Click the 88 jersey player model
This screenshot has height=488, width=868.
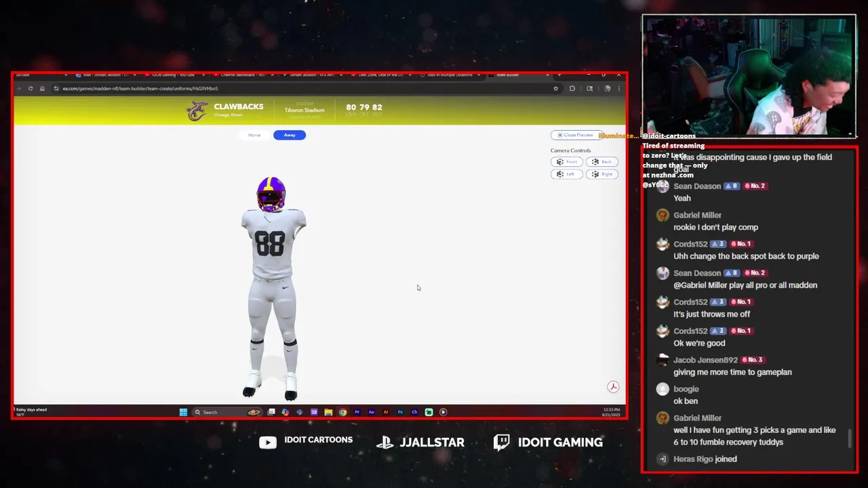coord(273,288)
